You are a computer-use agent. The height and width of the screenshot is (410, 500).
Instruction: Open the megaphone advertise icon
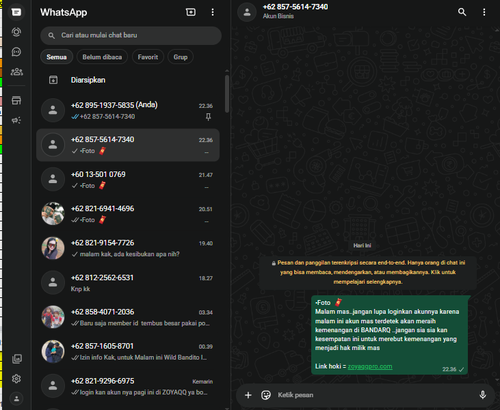coord(16,120)
